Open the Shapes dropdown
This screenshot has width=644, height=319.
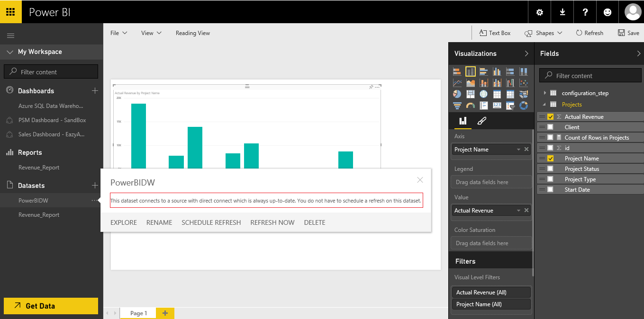[x=543, y=33]
